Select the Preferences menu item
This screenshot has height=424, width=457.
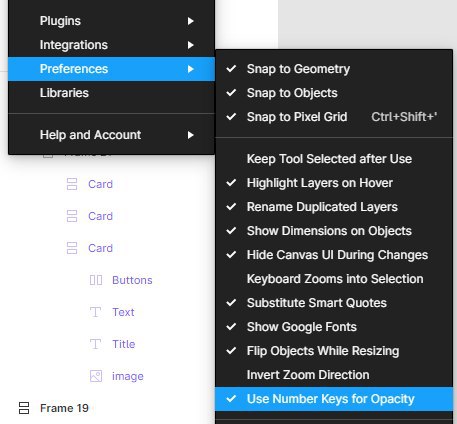click(111, 69)
